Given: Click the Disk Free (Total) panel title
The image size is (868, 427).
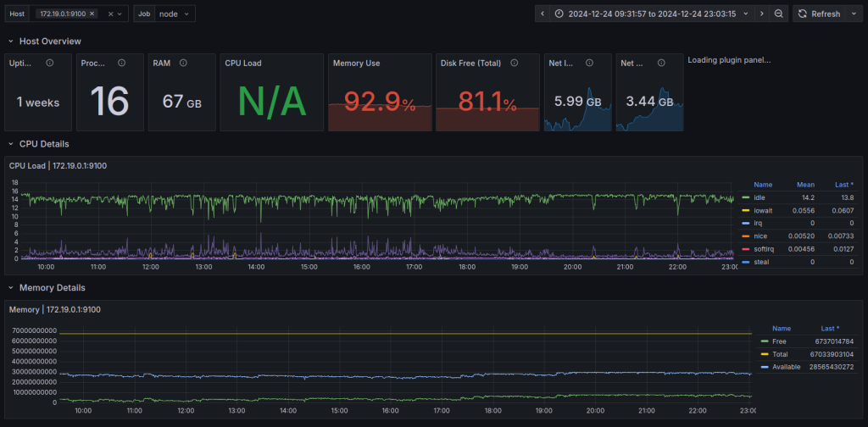Looking at the screenshot, I should pos(471,63).
